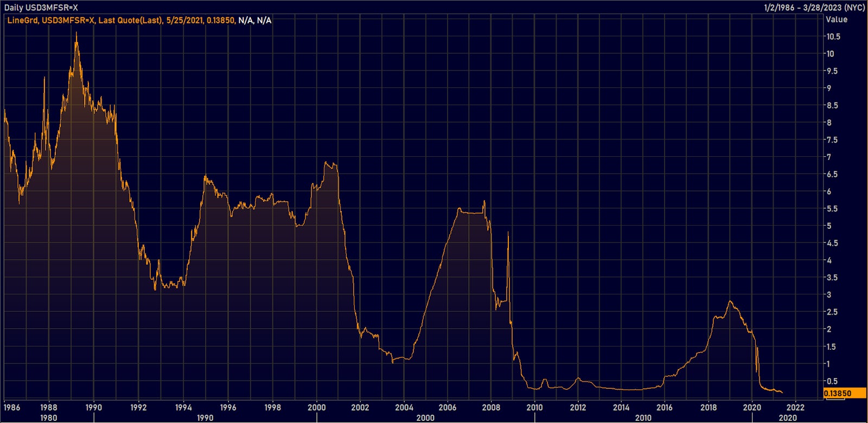
Task: Click the legend date 5/25/2021
Action: [x=184, y=21]
